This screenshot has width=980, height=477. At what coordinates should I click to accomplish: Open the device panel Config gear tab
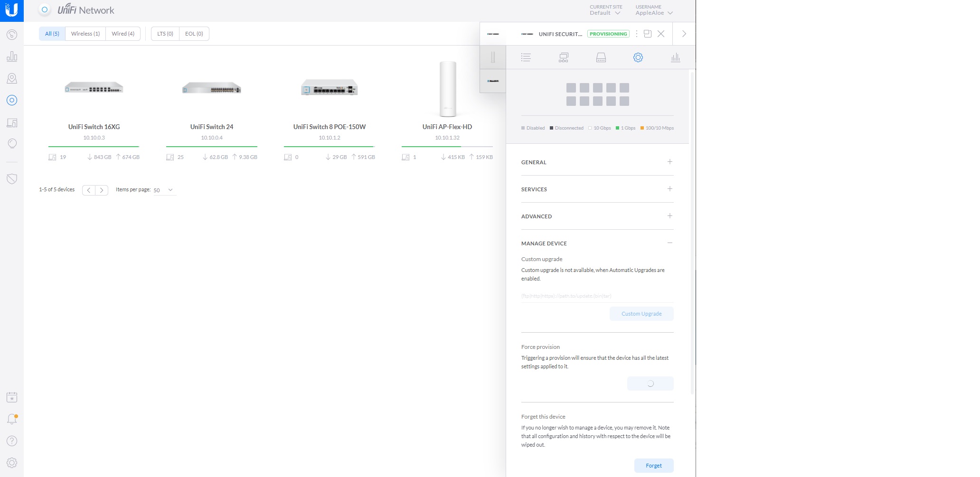tap(638, 57)
